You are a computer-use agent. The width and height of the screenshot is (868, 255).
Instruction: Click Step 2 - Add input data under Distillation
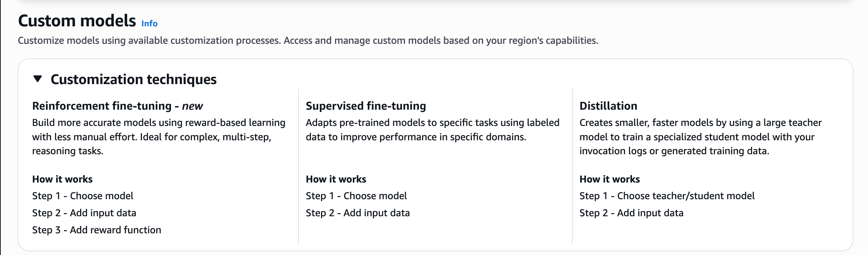pos(631,213)
